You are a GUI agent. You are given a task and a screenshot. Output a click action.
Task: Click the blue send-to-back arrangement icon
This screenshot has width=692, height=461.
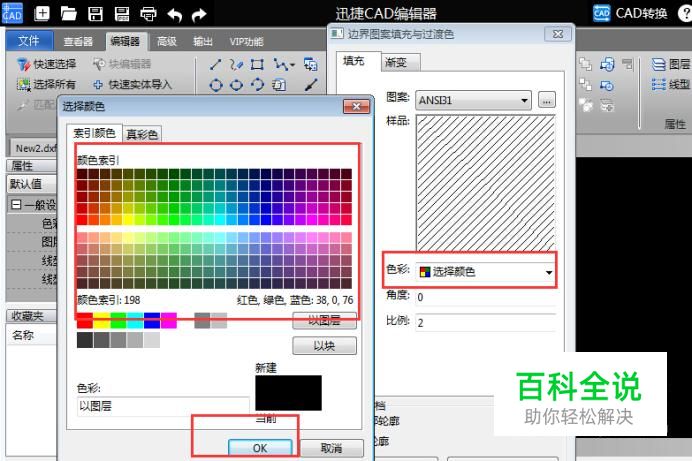606,85
